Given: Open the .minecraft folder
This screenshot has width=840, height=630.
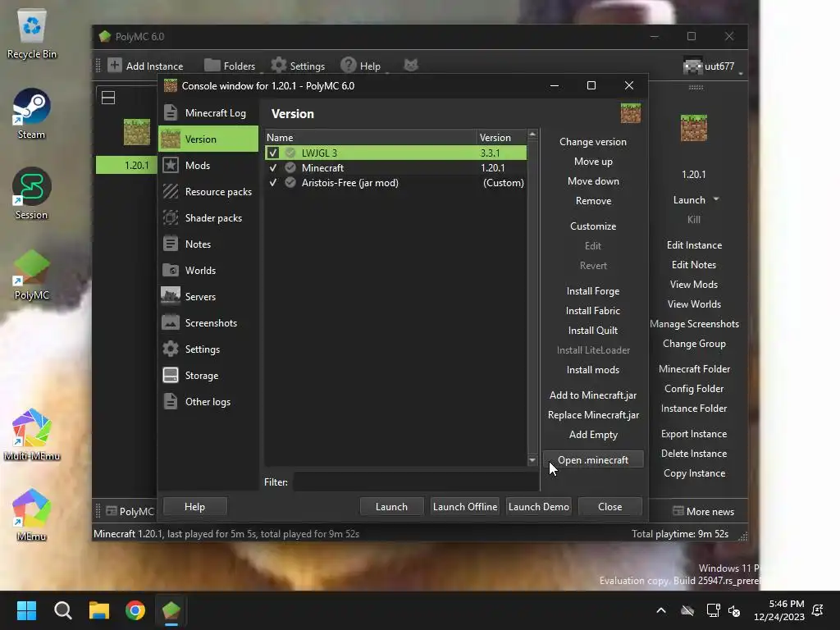Looking at the screenshot, I should pyautogui.click(x=593, y=459).
